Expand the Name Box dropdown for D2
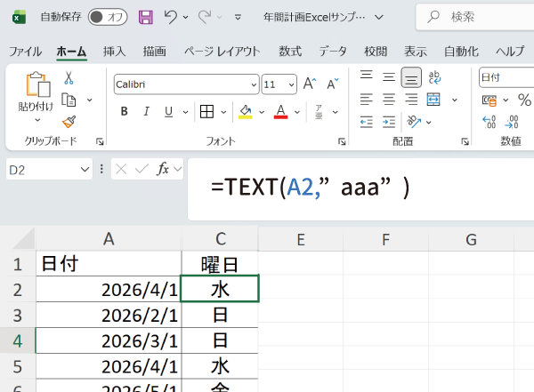 click(85, 169)
